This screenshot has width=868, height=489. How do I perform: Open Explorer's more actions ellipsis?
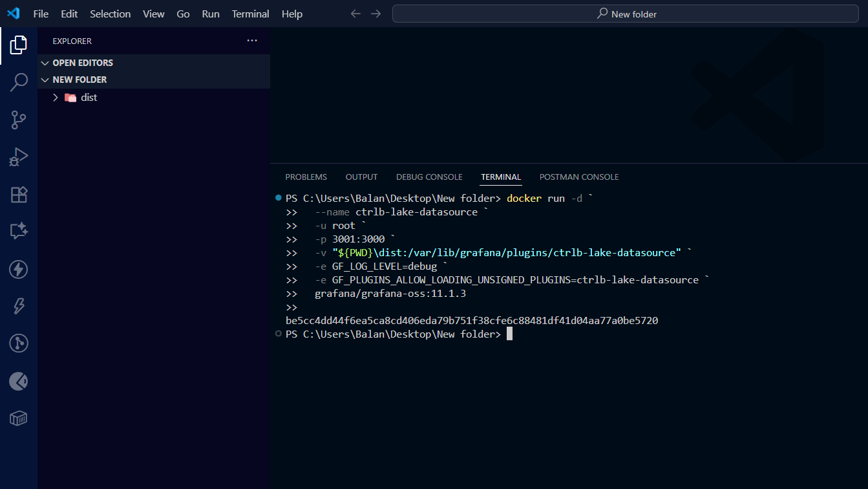[x=252, y=41]
